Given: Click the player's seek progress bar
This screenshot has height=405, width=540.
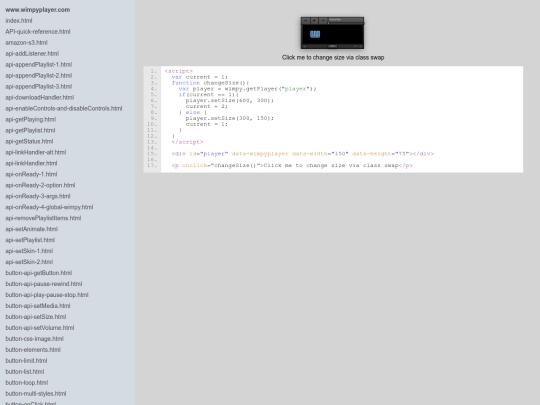Looking at the screenshot, I should pos(346,23).
